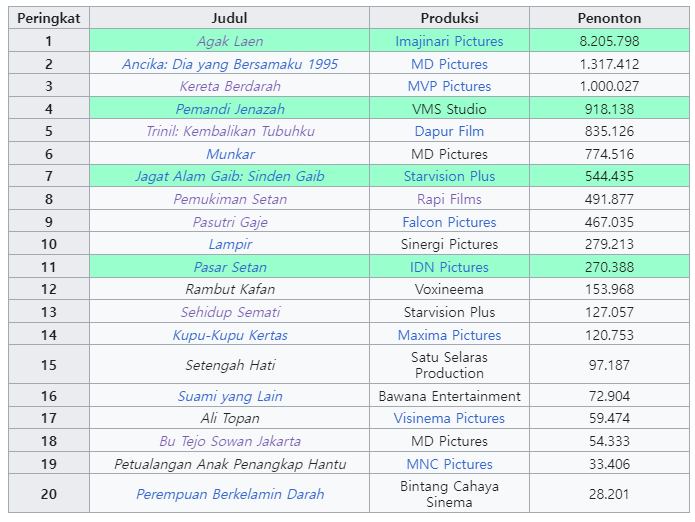This screenshot has width=695, height=522.
Task: Open the Pasar Setan link
Action: 230,267
